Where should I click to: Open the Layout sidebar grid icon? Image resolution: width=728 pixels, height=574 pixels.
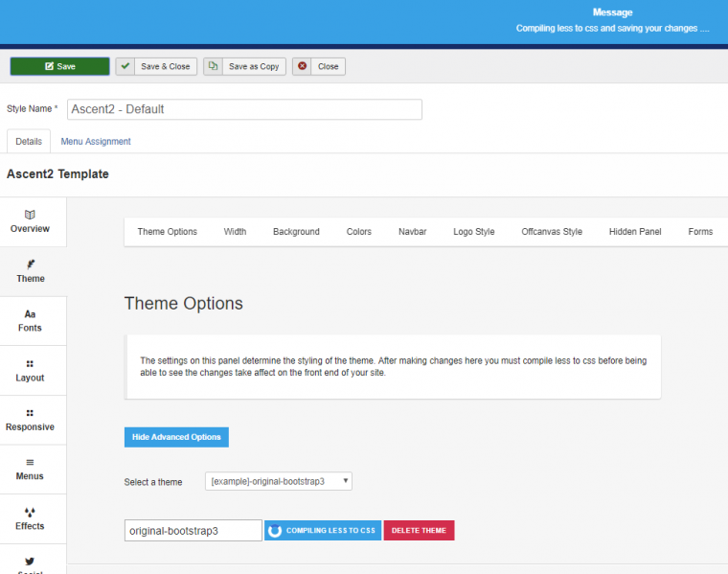(30, 363)
